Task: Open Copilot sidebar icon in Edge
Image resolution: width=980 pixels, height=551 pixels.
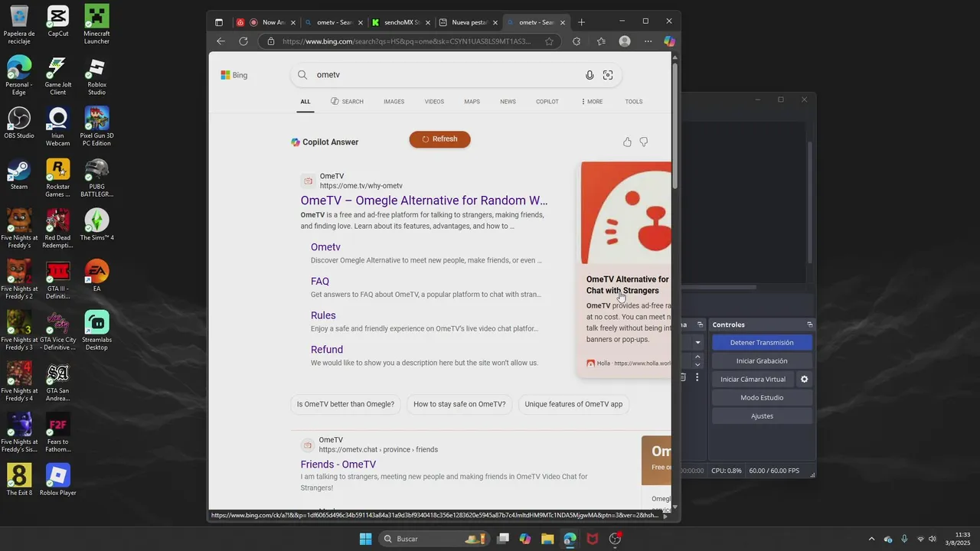Action: [x=669, y=41]
